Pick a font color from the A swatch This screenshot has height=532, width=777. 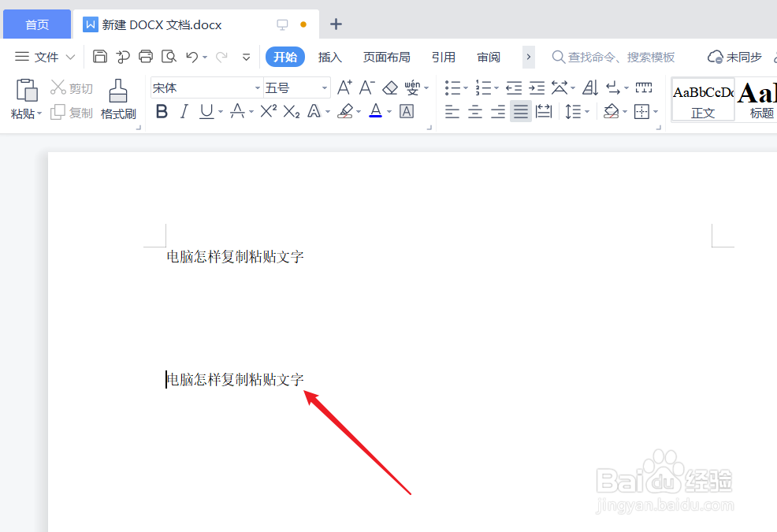[x=377, y=111]
